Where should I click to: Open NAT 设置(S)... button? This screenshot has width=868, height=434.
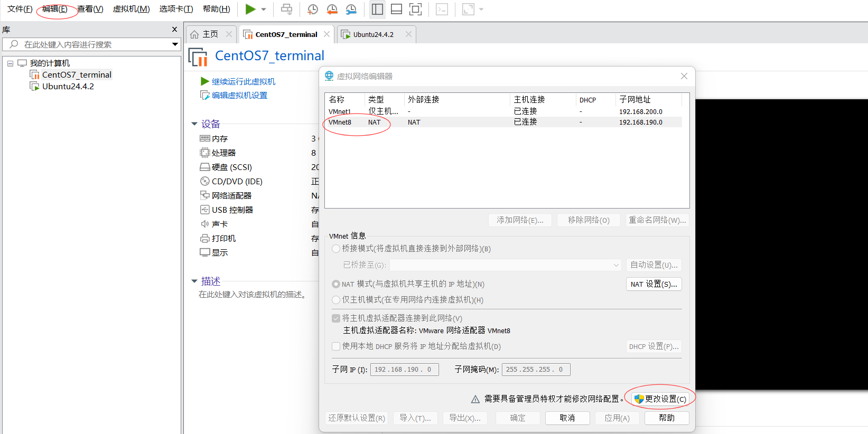click(654, 284)
